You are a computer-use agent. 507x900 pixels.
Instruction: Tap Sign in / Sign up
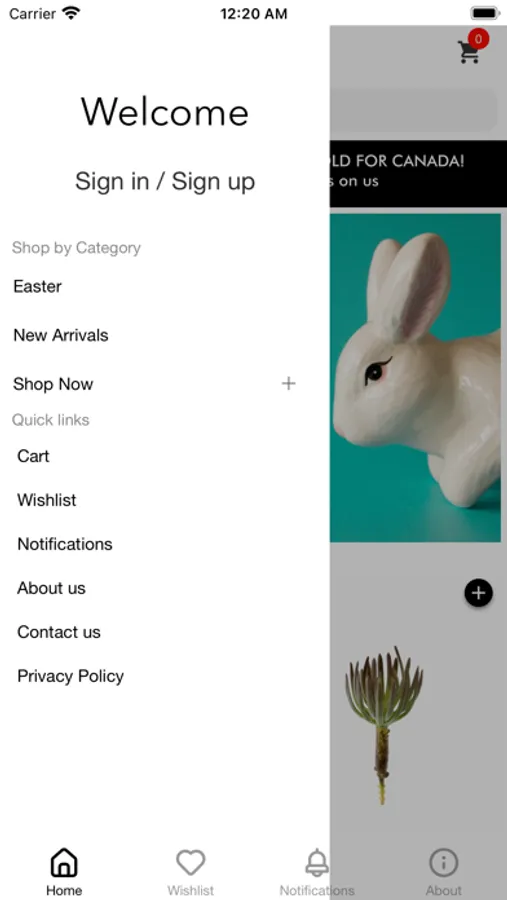pyautogui.click(x=165, y=181)
